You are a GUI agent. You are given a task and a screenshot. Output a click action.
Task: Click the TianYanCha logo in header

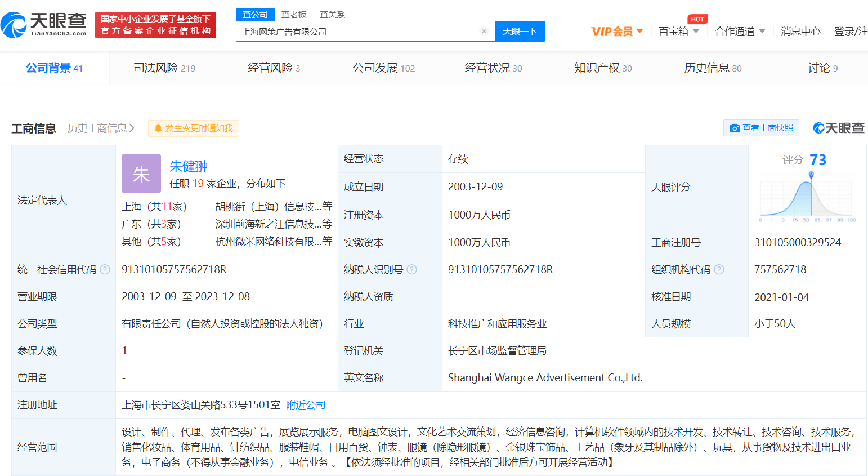pyautogui.click(x=44, y=25)
